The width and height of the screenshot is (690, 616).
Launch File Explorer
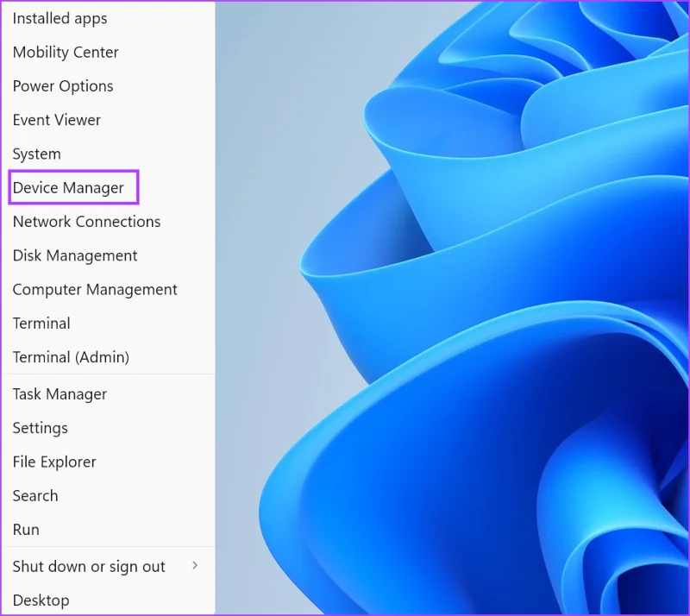point(54,462)
